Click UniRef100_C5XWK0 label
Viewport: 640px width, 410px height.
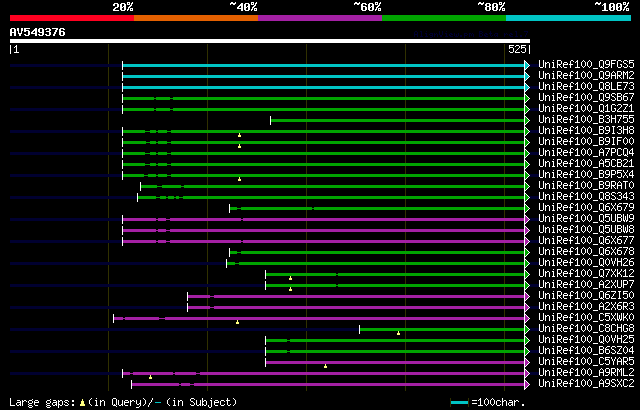[586, 318]
